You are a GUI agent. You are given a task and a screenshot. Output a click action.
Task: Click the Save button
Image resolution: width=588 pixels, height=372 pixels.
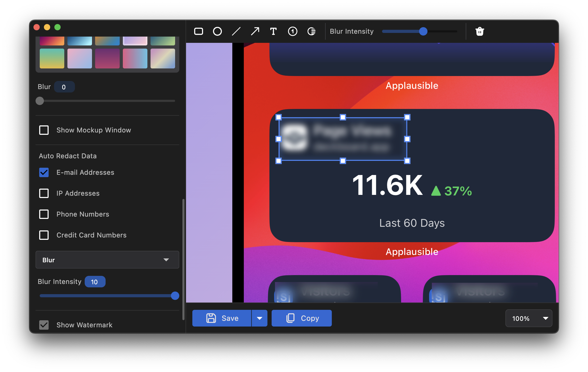[x=222, y=318]
